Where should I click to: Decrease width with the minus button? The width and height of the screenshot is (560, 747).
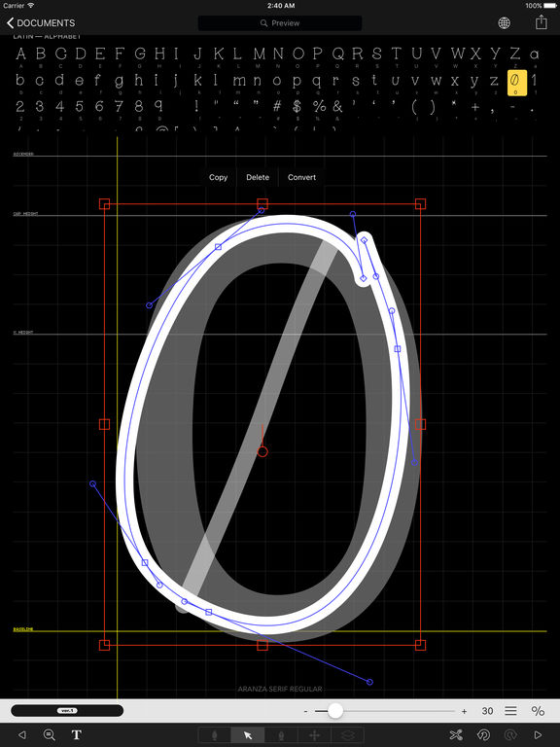[305, 711]
